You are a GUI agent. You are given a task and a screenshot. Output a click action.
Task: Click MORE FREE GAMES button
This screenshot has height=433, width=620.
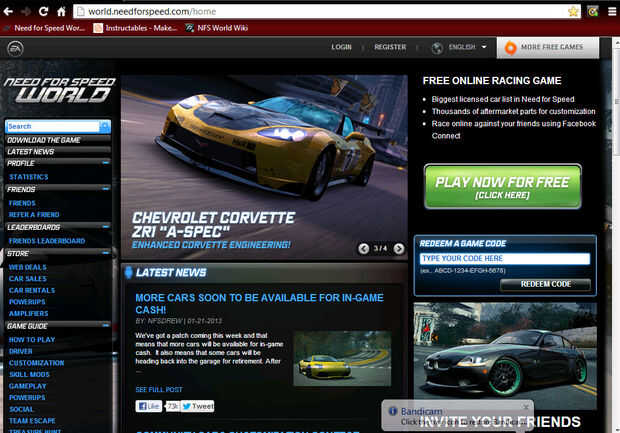[548, 48]
